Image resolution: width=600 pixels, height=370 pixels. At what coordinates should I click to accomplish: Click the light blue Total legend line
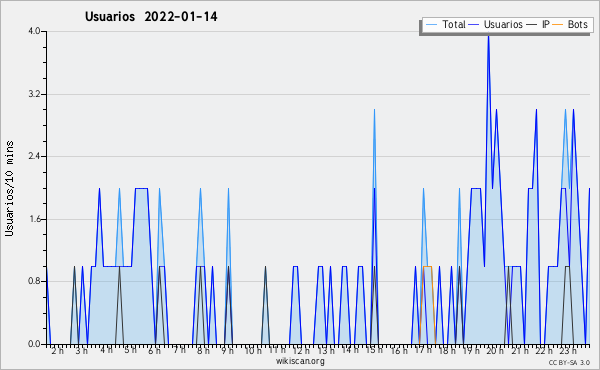point(431,25)
